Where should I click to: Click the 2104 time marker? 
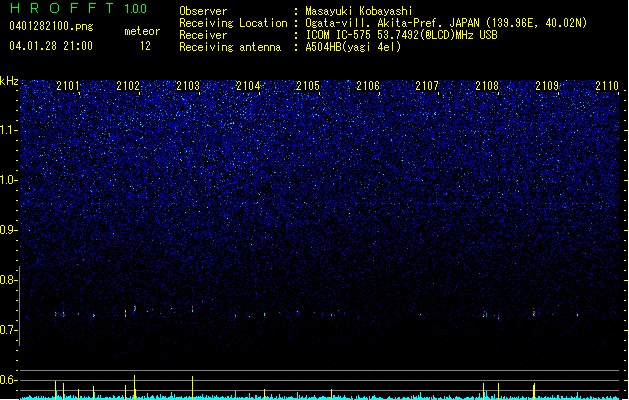[x=248, y=85]
